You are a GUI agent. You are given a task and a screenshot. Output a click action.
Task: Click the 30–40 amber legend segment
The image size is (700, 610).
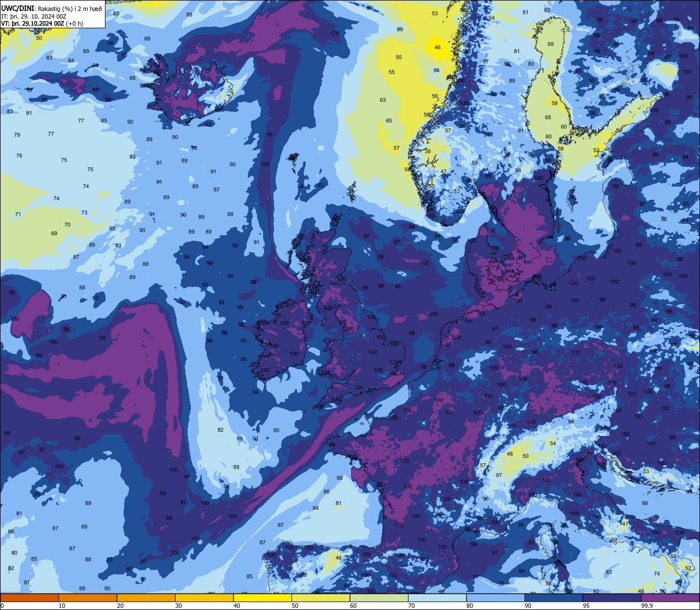point(204,597)
